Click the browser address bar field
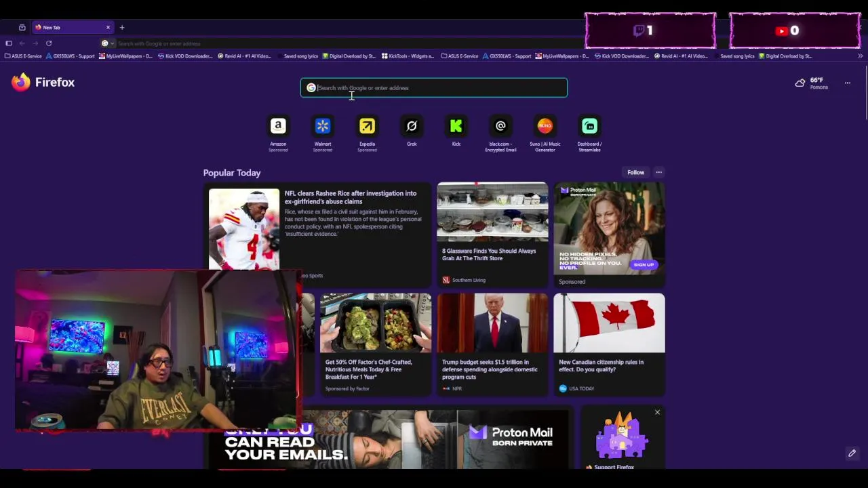This screenshot has height=488, width=868. click(339, 43)
